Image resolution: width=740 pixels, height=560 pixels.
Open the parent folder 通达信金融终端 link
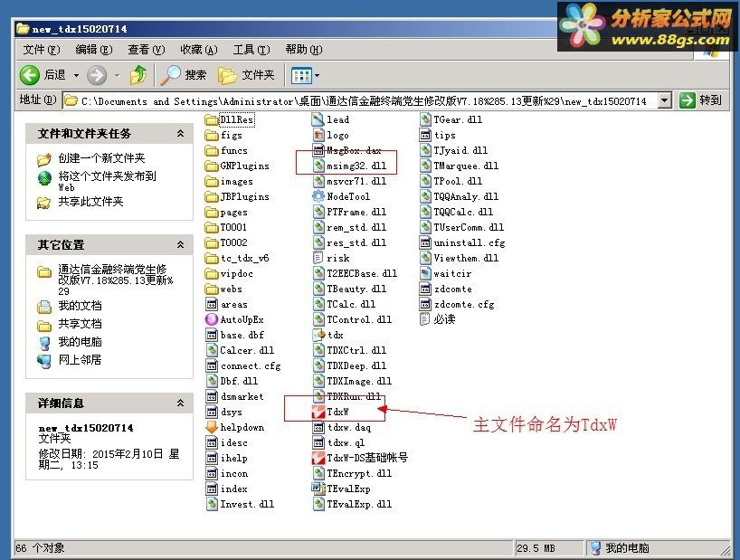pyautogui.click(x=116, y=280)
